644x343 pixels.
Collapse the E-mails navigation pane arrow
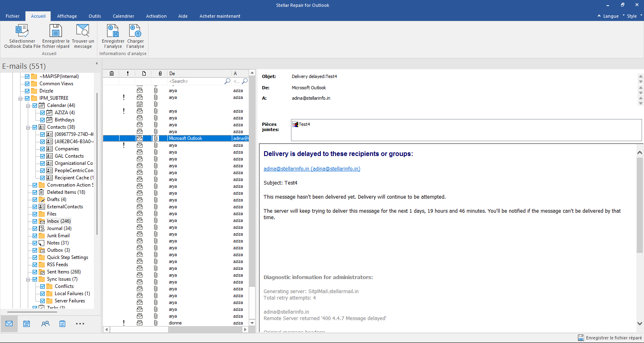click(x=97, y=64)
